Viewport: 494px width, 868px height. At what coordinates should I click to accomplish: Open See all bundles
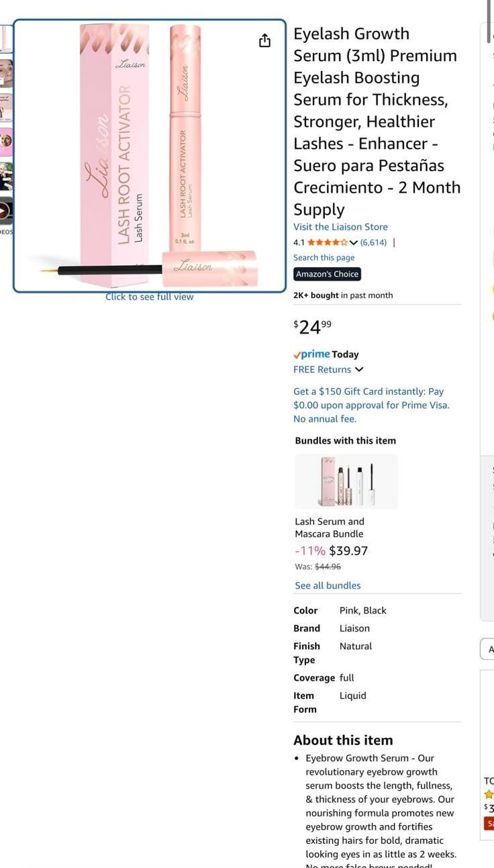[328, 585]
